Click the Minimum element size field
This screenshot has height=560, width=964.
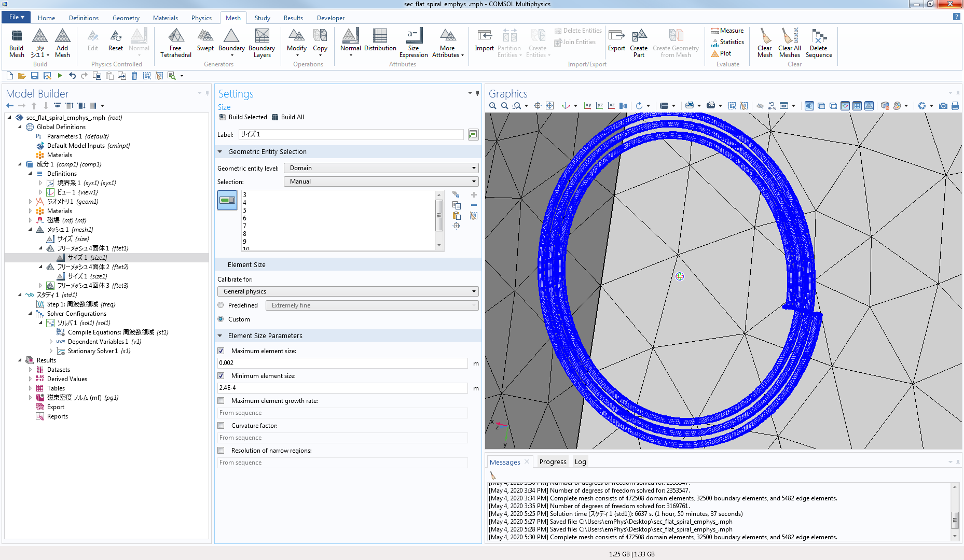(342, 388)
